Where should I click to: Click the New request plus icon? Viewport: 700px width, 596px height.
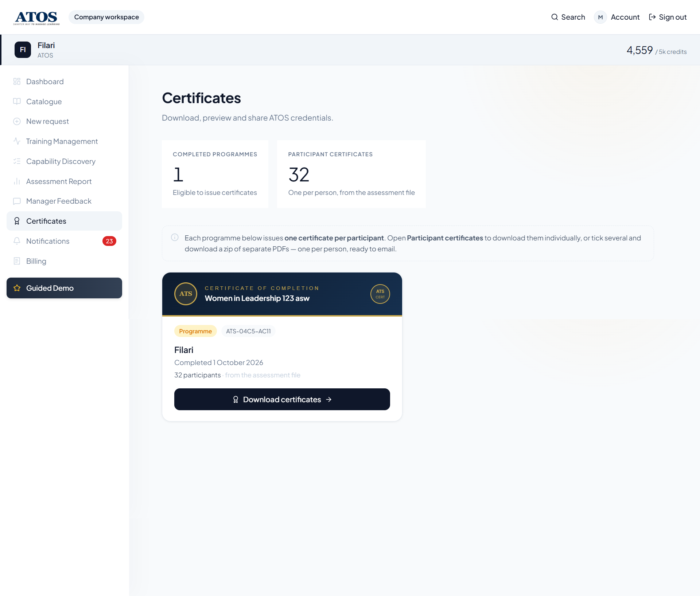tap(17, 121)
